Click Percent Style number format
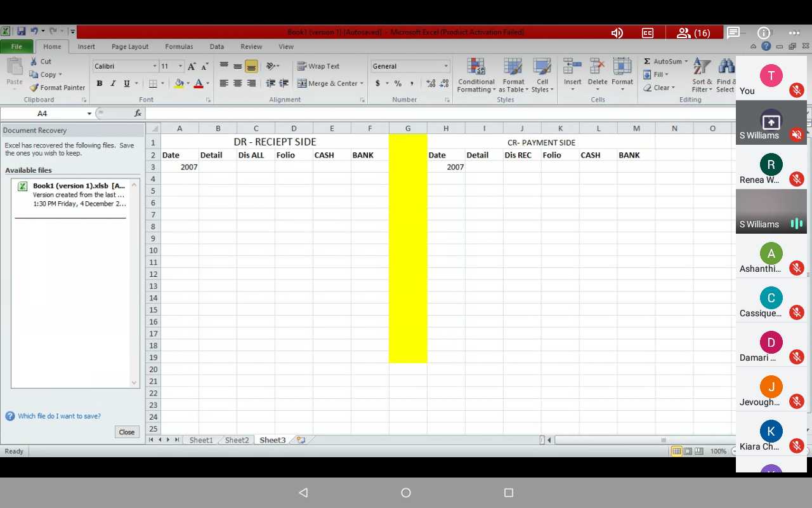 click(x=398, y=84)
